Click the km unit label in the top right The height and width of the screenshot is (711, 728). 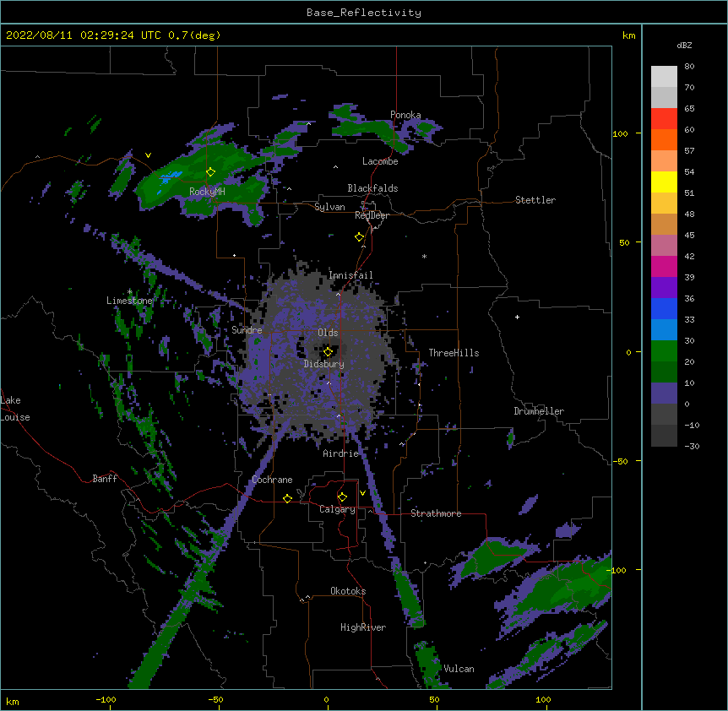tap(629, 35)
